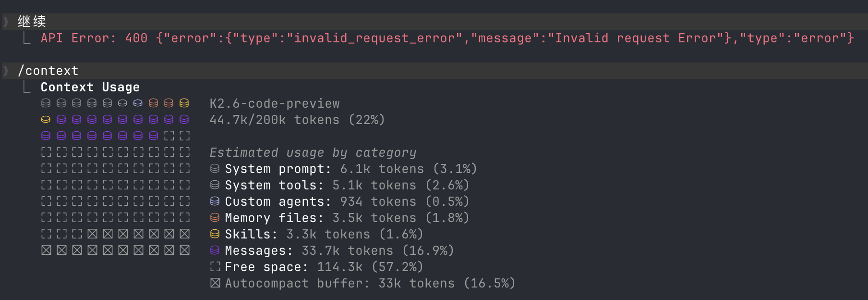The height and width of the screenshot is (300, 868).
Task: Click the Messages 33.7k tokens entry
Action: [339, 250]
